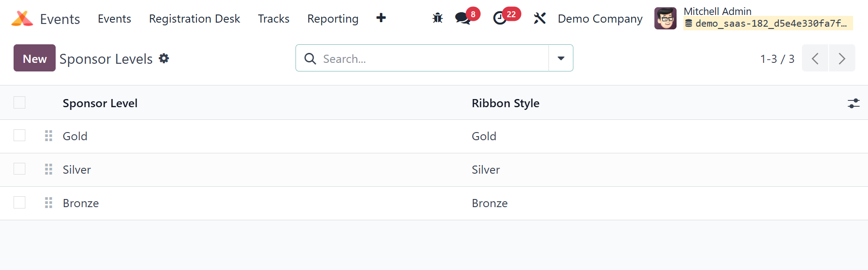Go to the next page arrow
Viewport: 868px width, 270px height.
[841, 58]
